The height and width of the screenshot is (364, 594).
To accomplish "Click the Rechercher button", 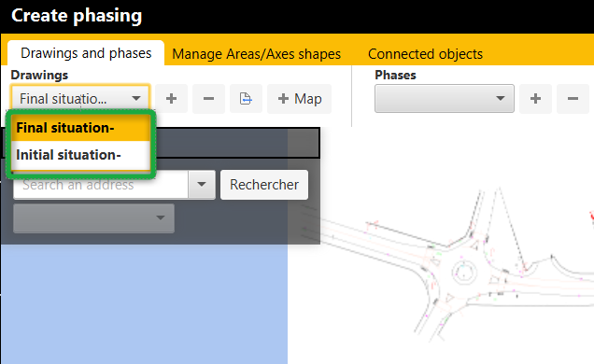I will click(x=264, y=185).
